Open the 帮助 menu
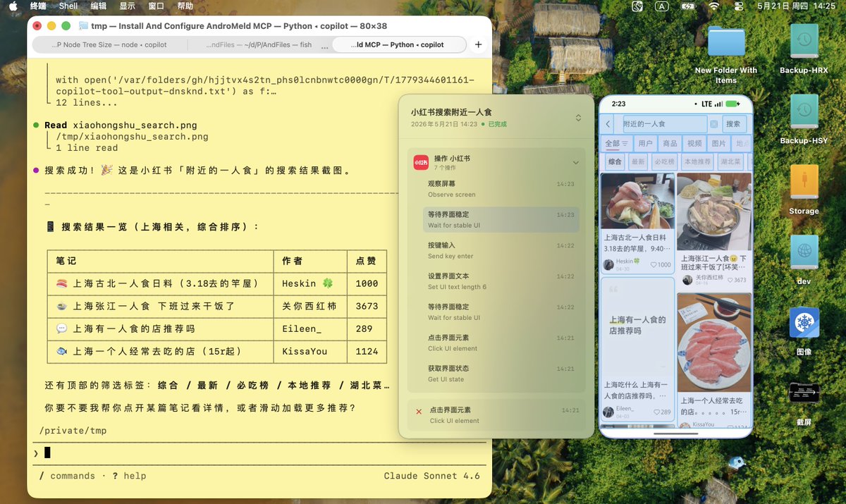This screenshot has width=846, height=504. tap(185, 6)
